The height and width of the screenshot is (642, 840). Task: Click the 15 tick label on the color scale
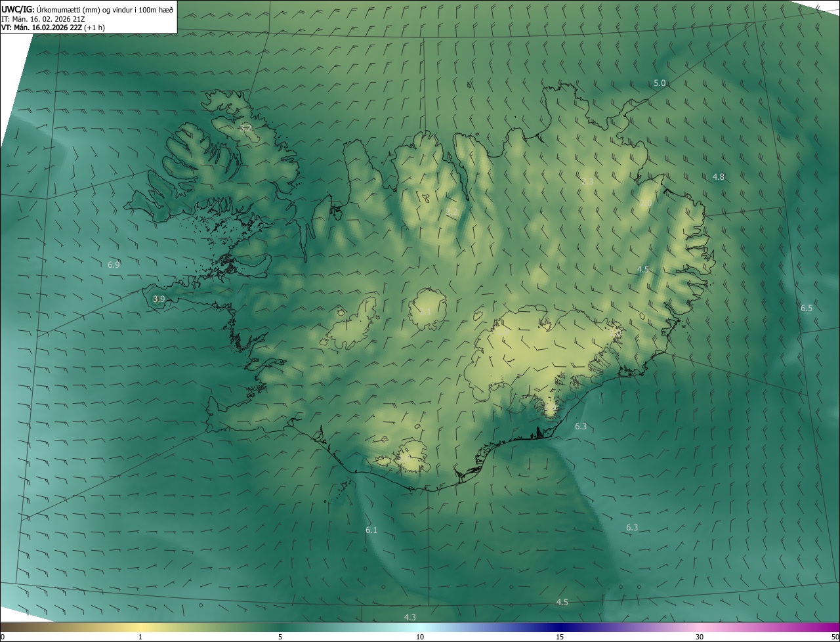[x=560, y=637]
